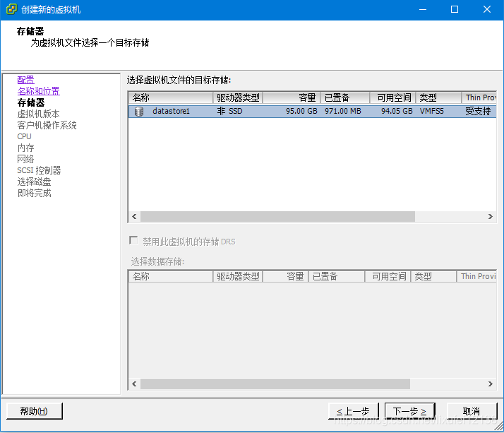This screenshot has height=433, width=504.
Task: Sort upper table by 名称 column
Action: (171, 97)
